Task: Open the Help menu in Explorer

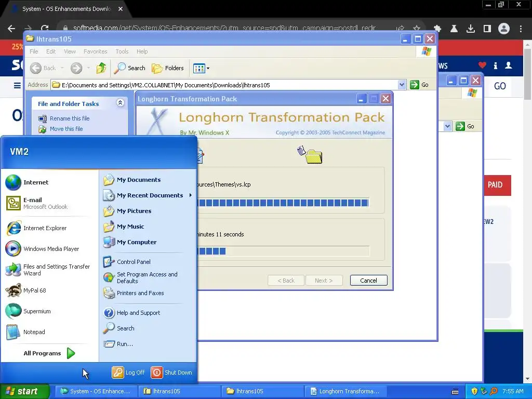Action: pyautogui.click(x=142, y=51)
